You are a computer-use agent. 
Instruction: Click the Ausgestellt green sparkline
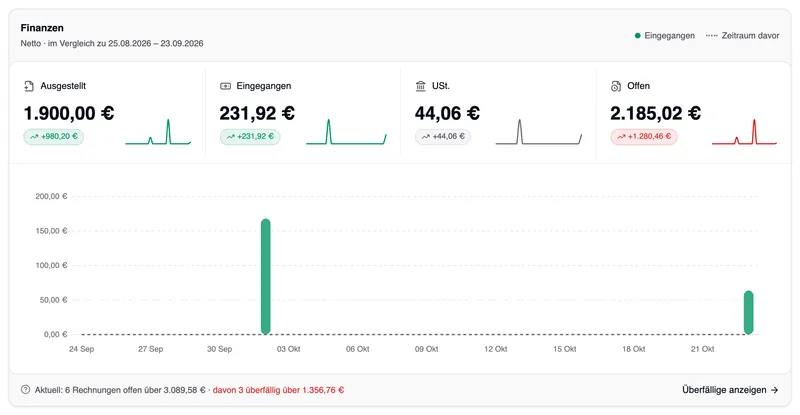point(158,132)
